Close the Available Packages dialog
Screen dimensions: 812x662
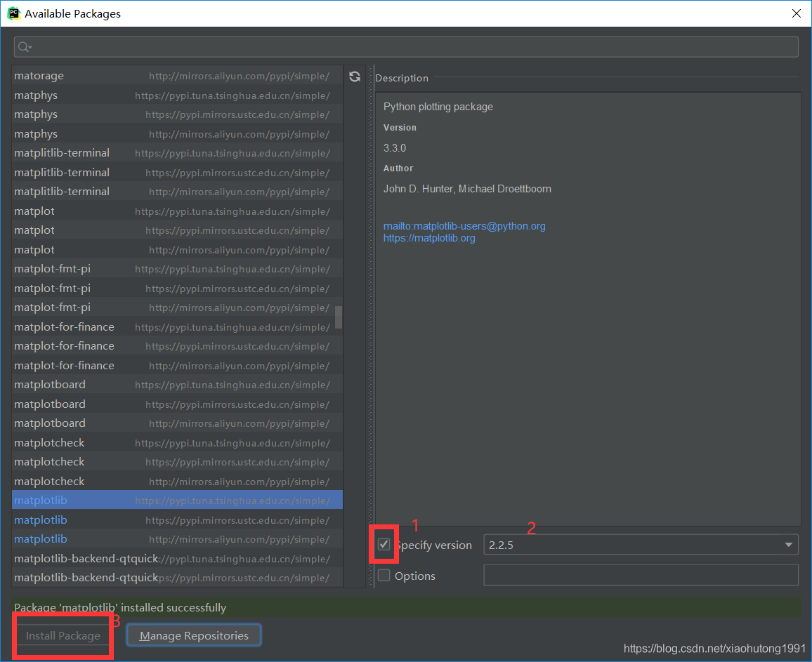(x=797, y=13)
